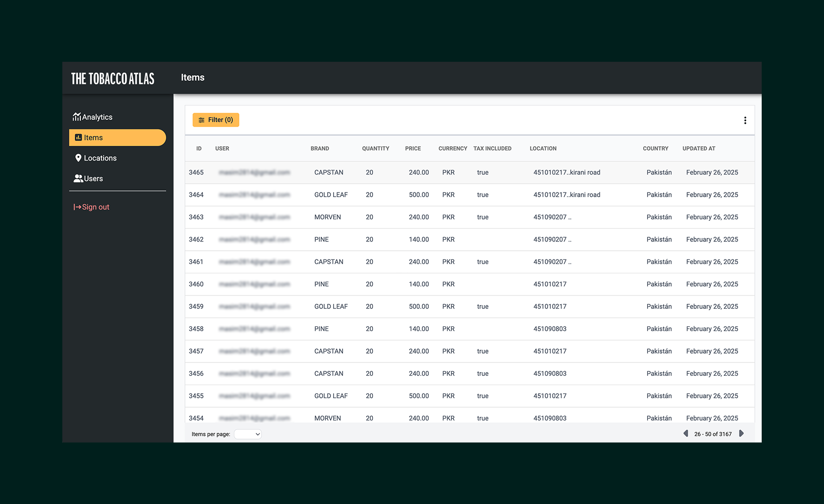
Task: Go to previous page using left arrow
Action: pyautogui.click(x=685, y=433)
